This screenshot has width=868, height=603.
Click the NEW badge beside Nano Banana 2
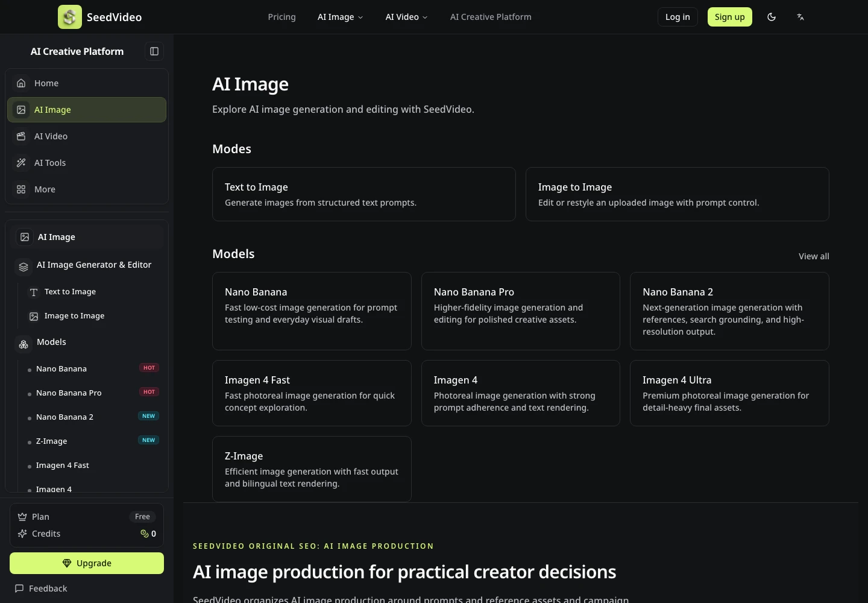pos(148,416)
